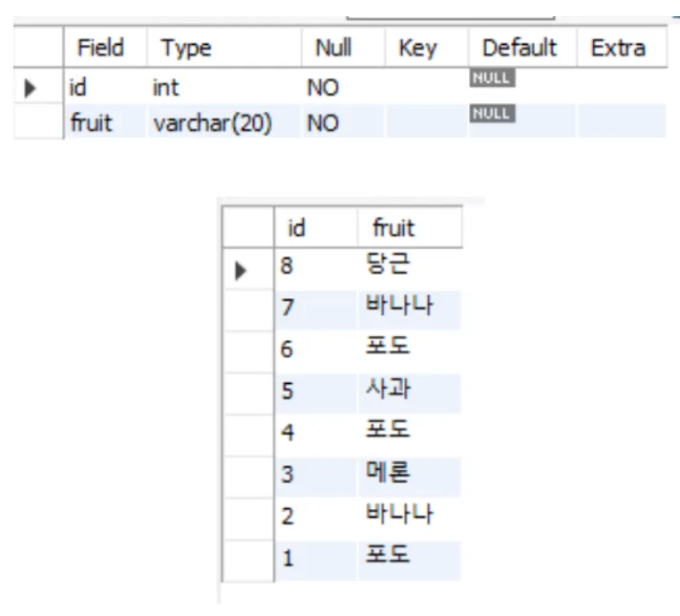
Task: Click the Field column header
Action: coord(105,48)
